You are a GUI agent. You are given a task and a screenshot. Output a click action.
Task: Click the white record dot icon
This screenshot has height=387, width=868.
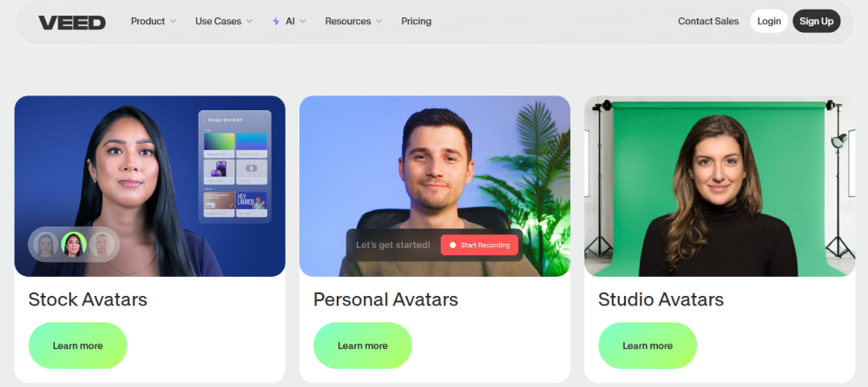tap(452, 246)
